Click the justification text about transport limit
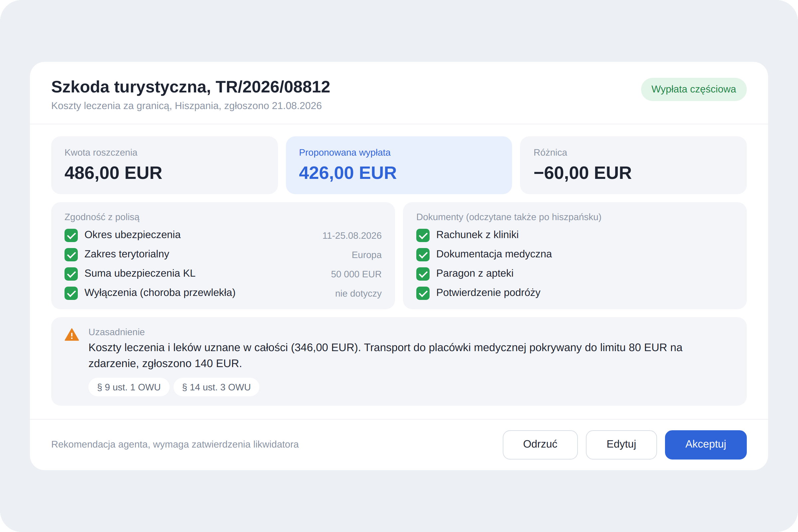The height and width of the screenshot is (532, 798). (385, 355)
